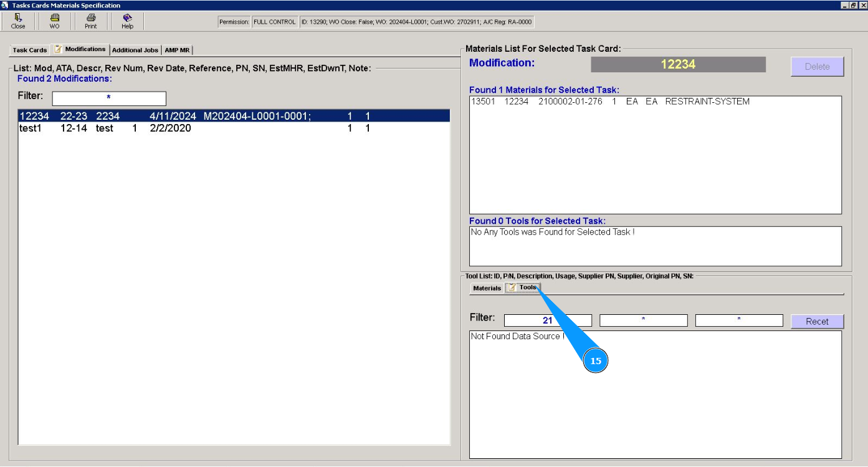This screenshot has height=467, width=868.
Task: Select the 12234 modification row
Action: tap(234, 116)
